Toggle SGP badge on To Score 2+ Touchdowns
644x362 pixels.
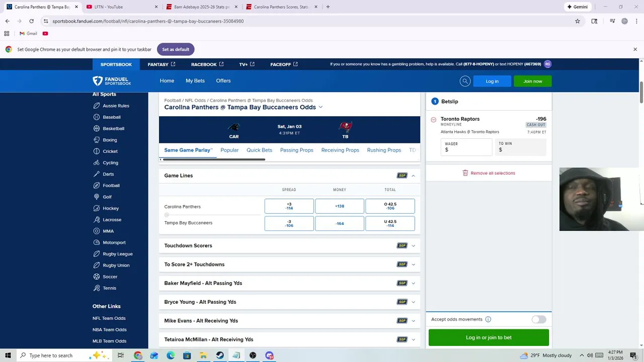pyautogui.click(x=402, y=264)
